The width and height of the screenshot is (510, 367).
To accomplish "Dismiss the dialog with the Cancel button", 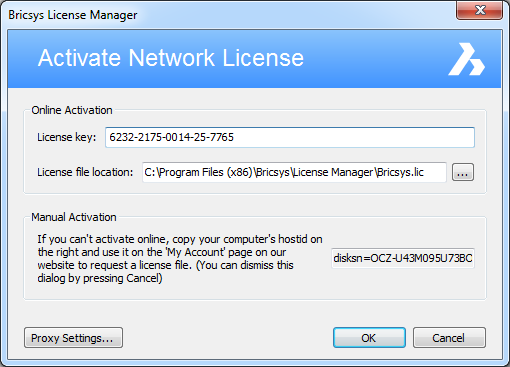I will [x=449, y=338].
